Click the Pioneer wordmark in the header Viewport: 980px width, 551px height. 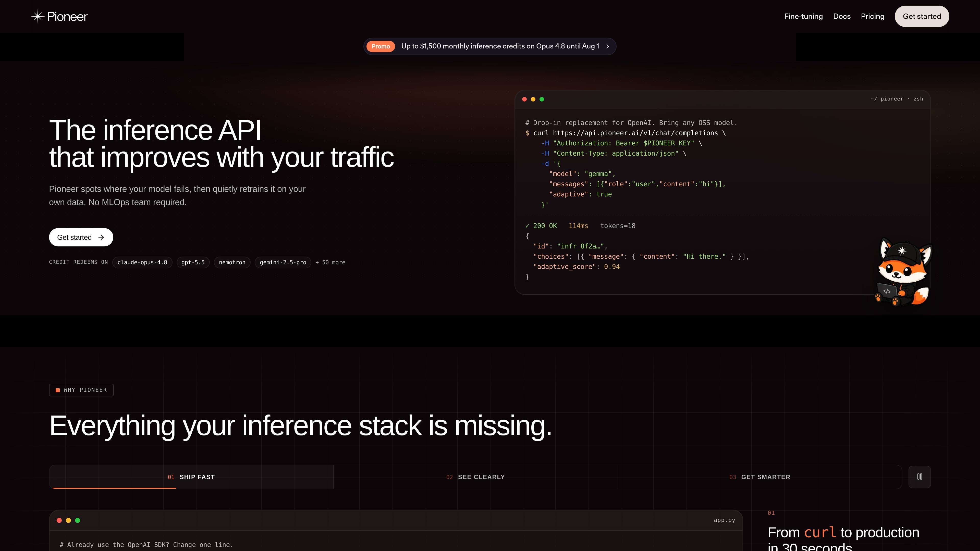coord(67,16)
